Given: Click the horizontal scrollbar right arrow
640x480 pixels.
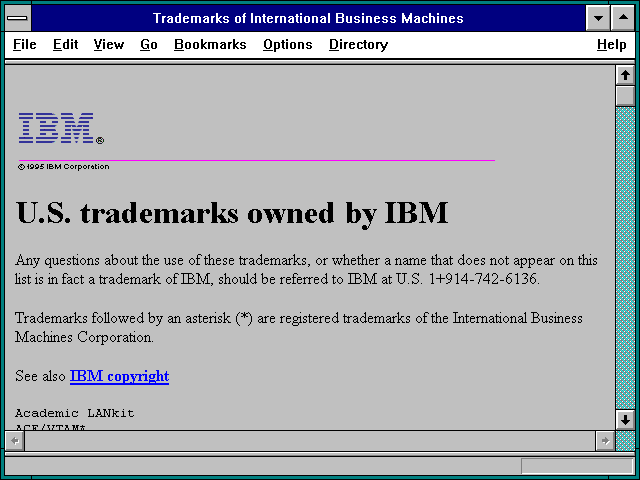Looking at the screenshot, I should 605,441.
